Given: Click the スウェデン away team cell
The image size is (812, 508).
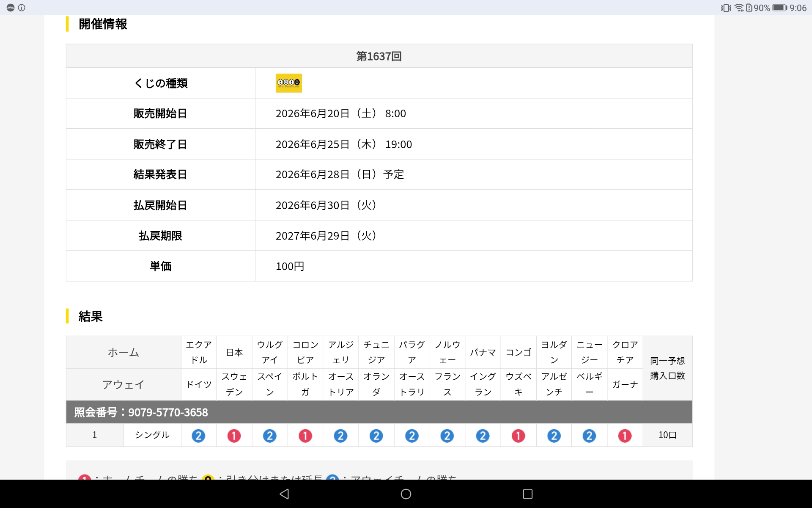Looking at the screenshot, I should pos(234,384).
